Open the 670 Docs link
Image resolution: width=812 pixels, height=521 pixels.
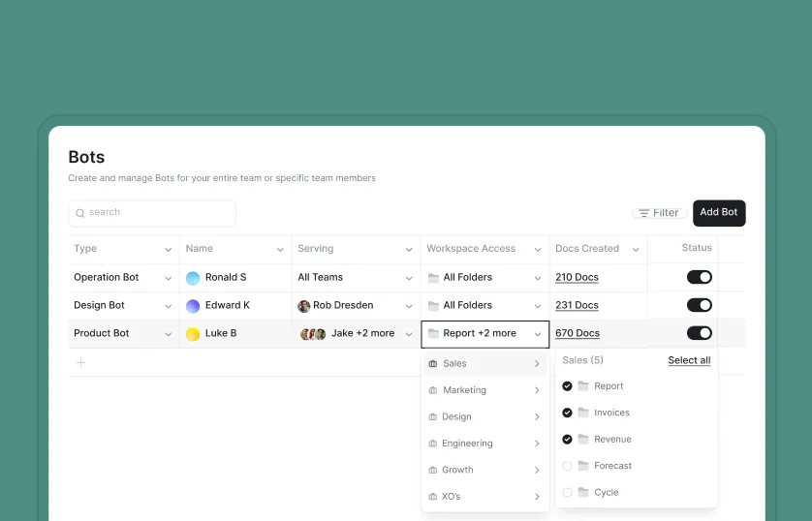tap(578, 334)
